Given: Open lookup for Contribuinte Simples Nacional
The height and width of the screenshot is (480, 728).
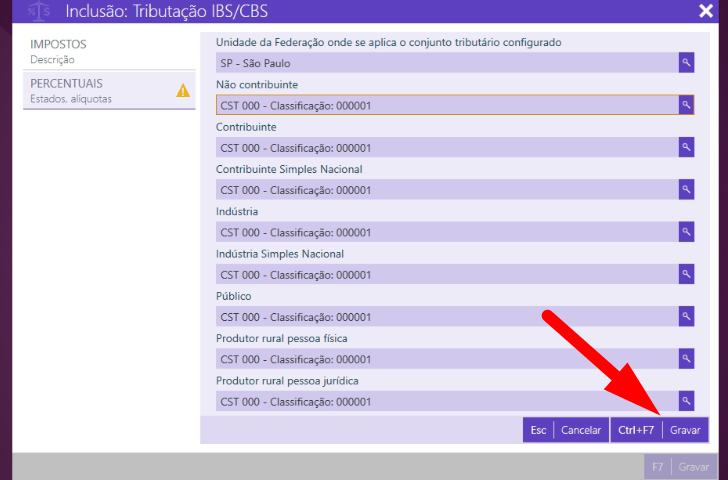Looking at the screenshot, I should click(686, 189).
